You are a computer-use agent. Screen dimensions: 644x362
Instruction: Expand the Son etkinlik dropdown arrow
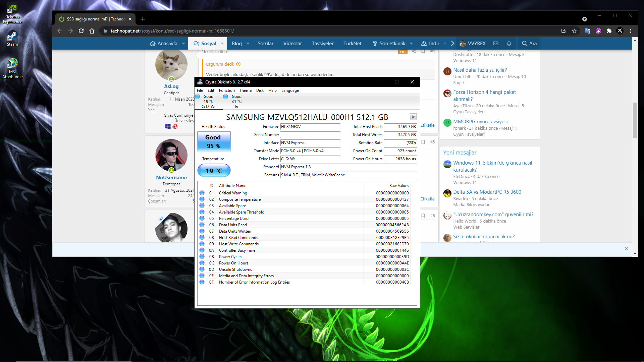[x=411, y=44]
